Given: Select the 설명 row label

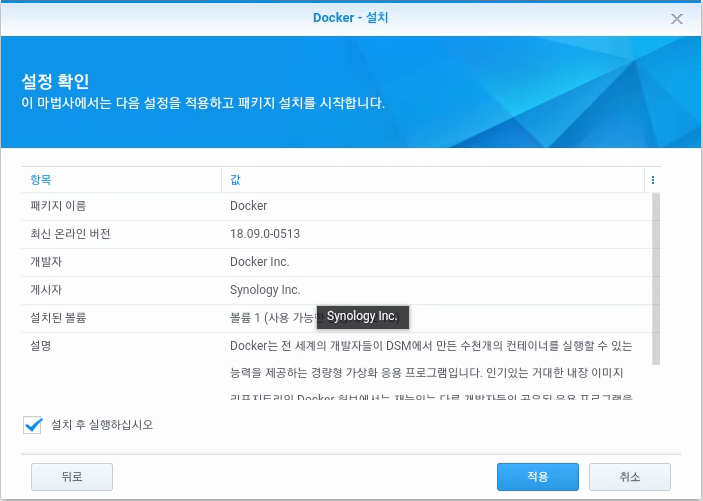Looking at the screenshot, I should point(40,346).
